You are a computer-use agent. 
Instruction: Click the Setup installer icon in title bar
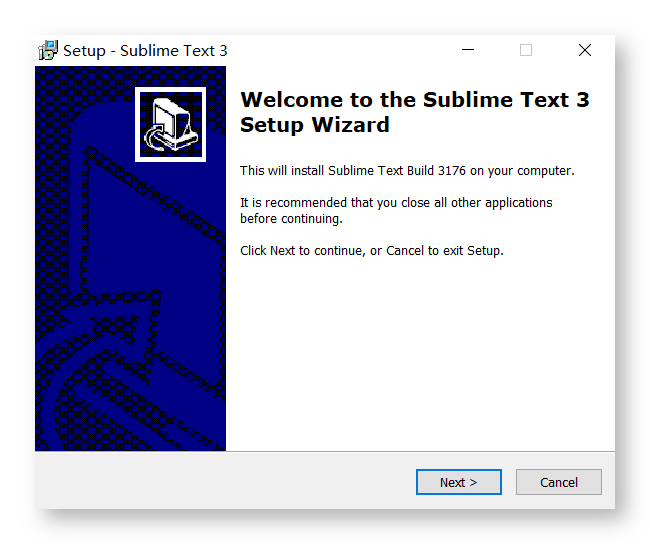click(48, 50)
